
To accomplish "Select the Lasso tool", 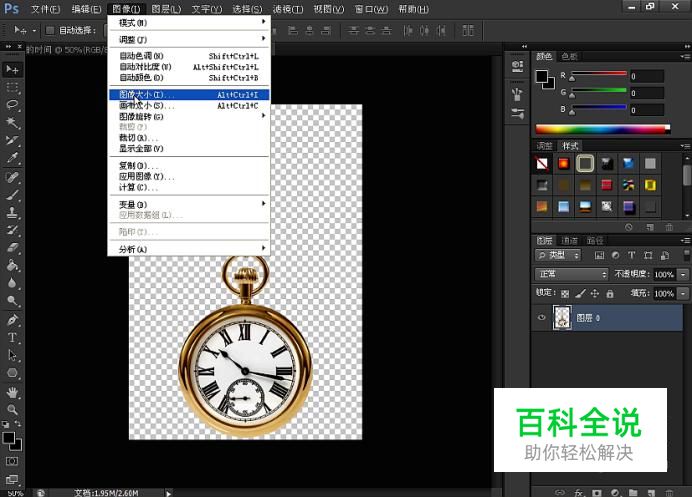I will (x=12, y=105).
